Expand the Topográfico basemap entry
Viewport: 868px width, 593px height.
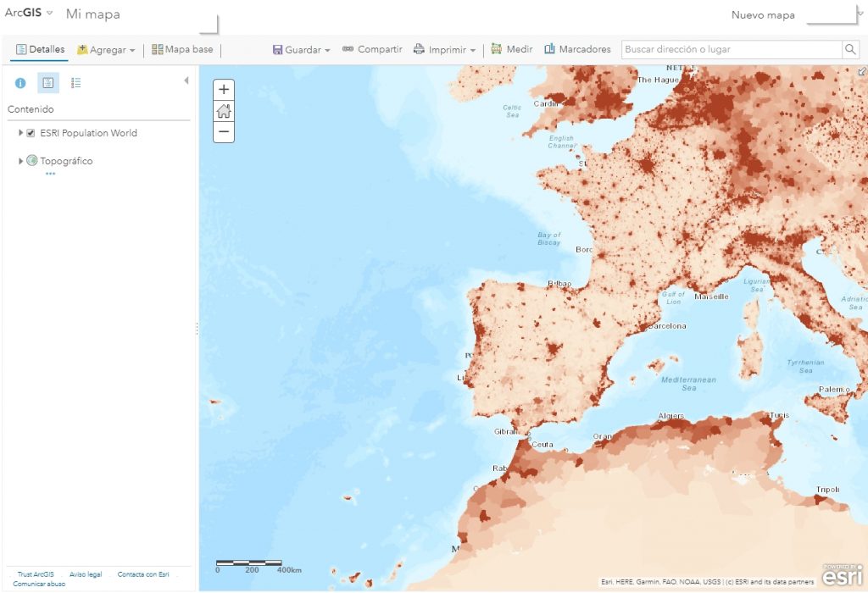pyautogui.click(x=20, y=160)
